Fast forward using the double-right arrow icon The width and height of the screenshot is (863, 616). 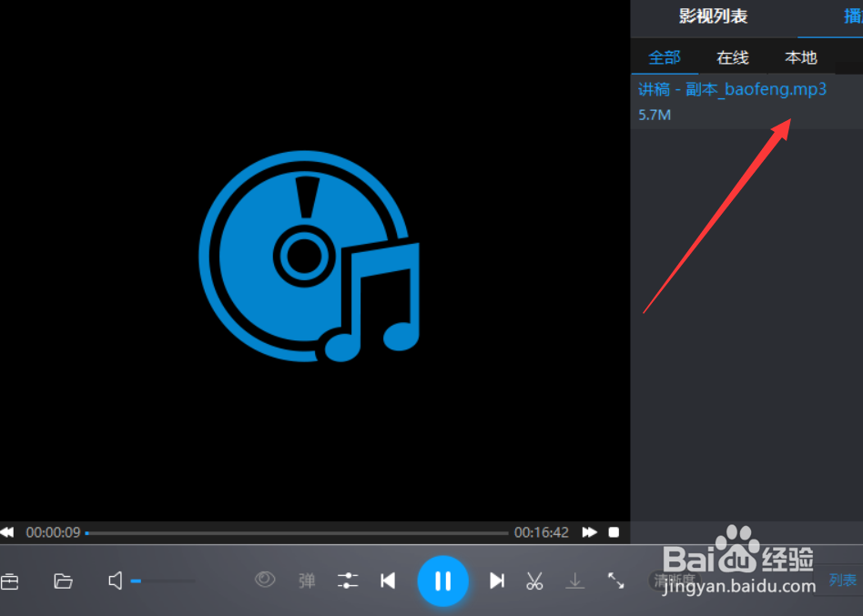coord(590,532)
